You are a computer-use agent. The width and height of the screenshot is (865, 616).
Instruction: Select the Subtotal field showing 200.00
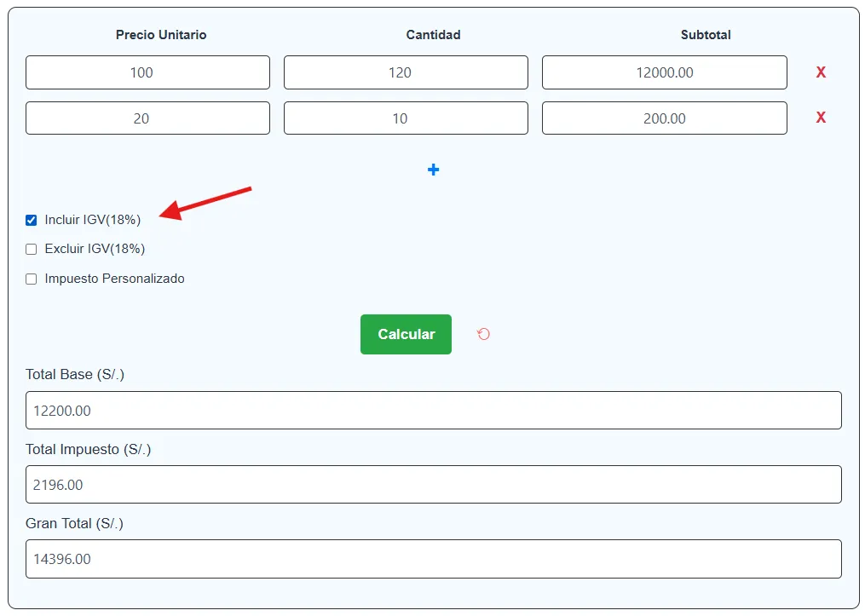click(x=664, y=118)
